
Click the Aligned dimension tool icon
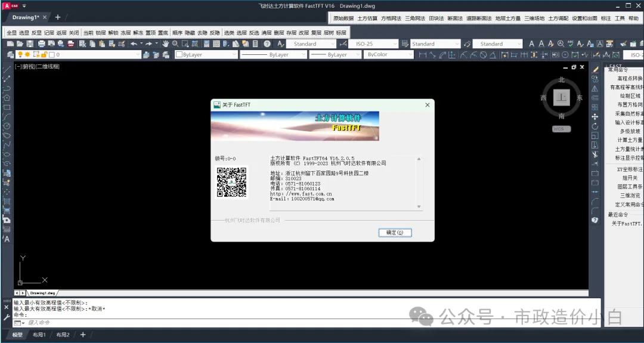(432, 55)
